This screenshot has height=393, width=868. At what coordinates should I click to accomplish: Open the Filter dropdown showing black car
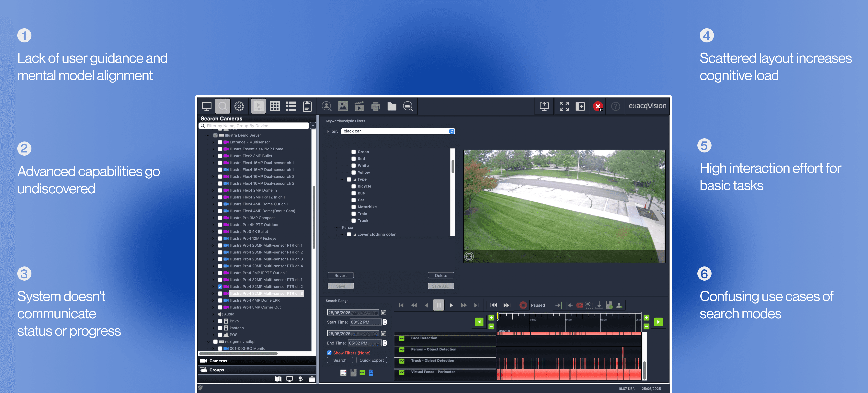[x=398, y=131]
